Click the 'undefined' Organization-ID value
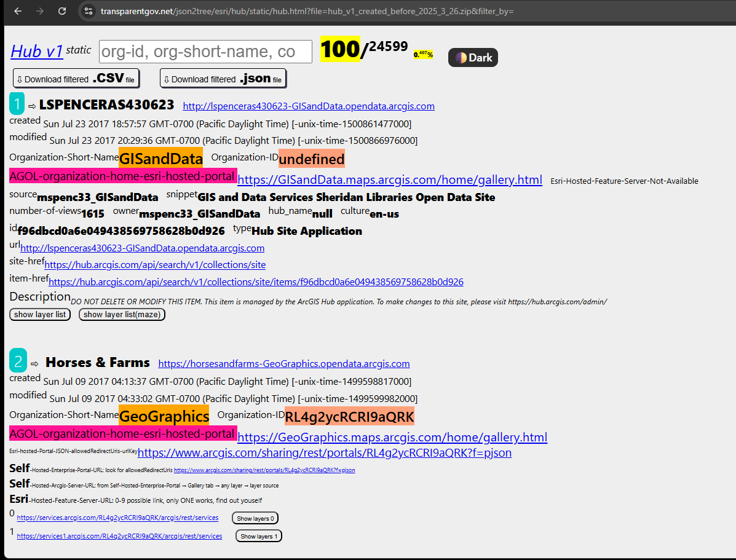This screenshot has height=560, width=736. (312, 159)
